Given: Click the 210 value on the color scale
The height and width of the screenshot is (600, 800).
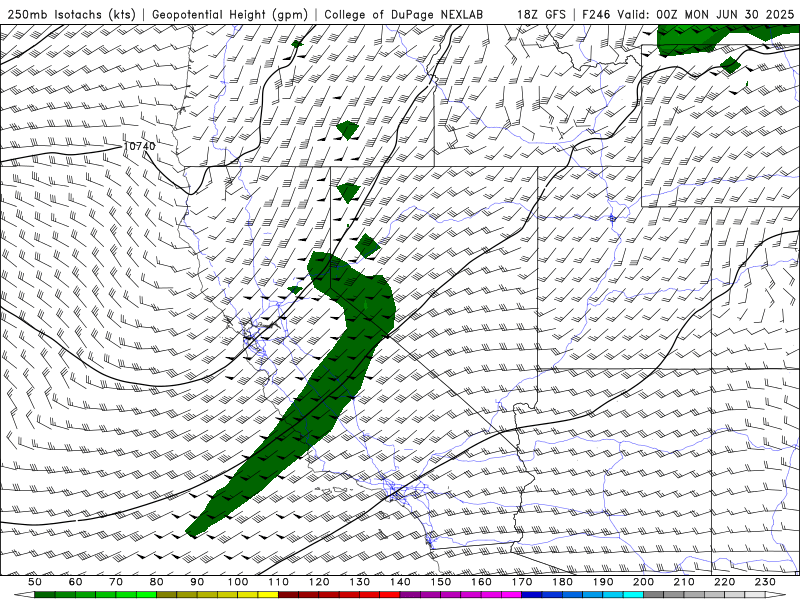Looking at the screenshot, I should (684, 582).
